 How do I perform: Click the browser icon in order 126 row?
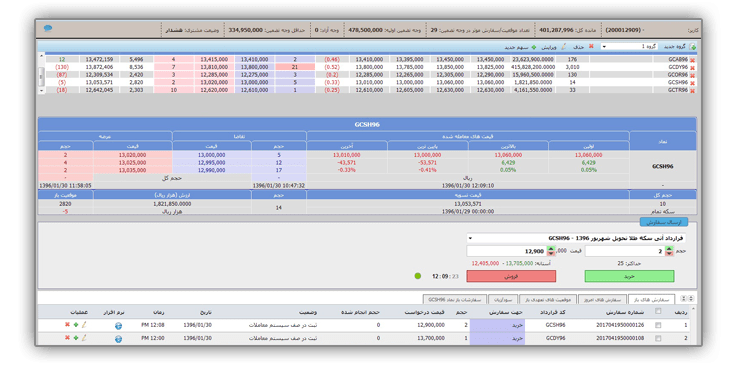118,325
